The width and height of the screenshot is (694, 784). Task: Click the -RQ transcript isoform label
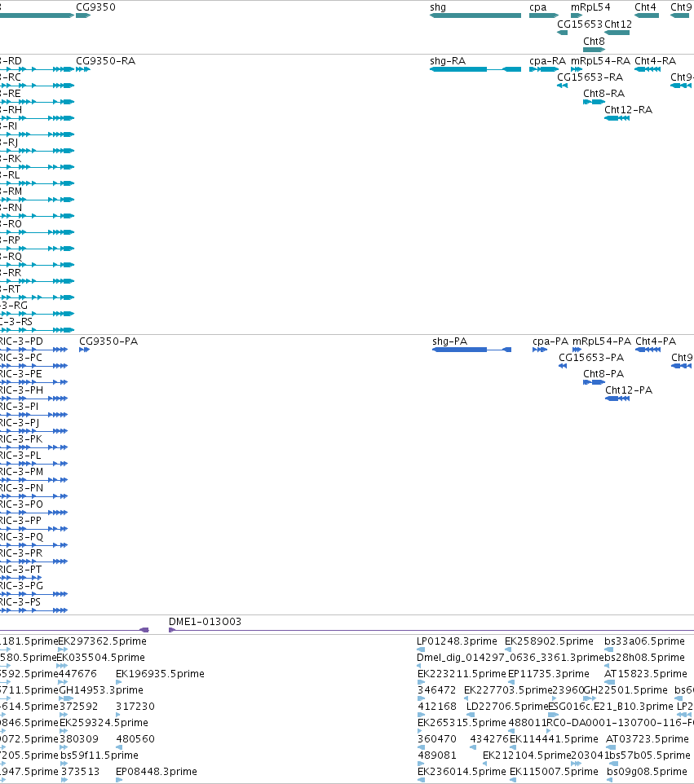tap(11, 256)
